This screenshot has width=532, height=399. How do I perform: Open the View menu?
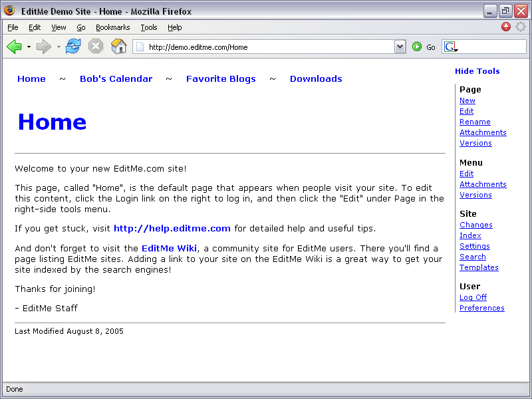[x=59, y=27]
